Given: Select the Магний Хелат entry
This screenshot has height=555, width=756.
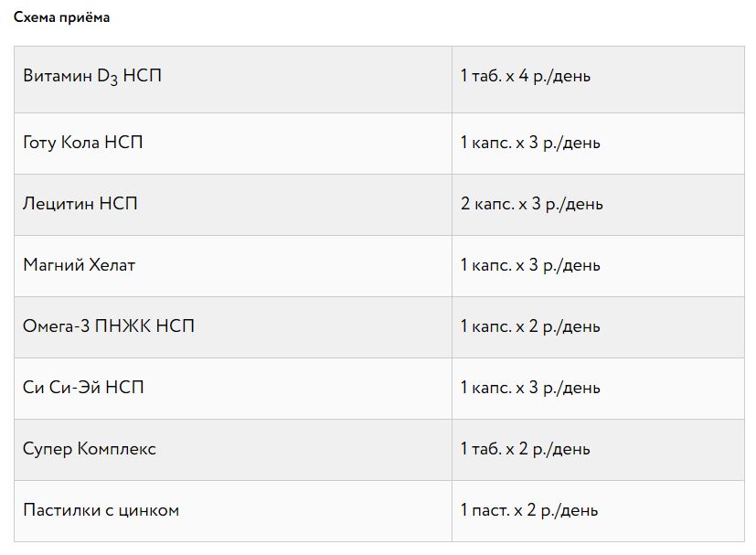Looking at the screenshot, I should coord(79,265).
